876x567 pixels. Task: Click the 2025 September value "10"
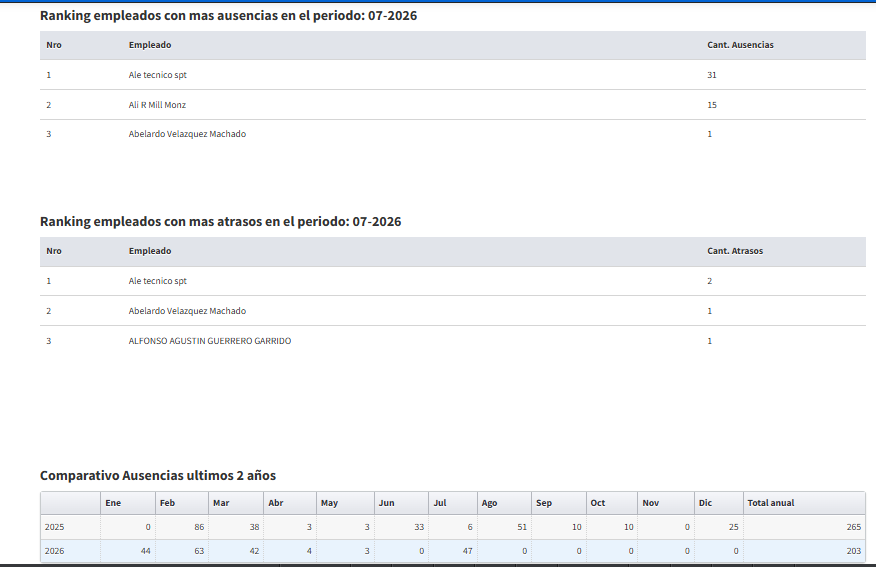tap(577, 527)
